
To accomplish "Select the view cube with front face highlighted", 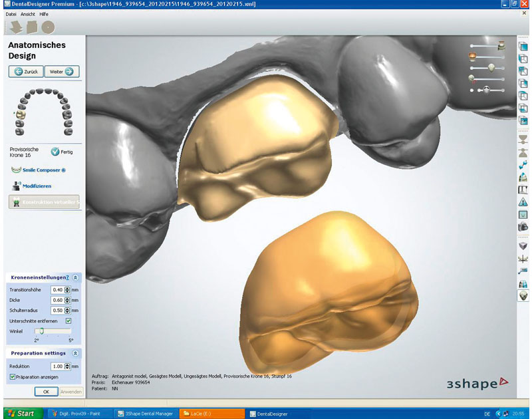I will point(523,46).
